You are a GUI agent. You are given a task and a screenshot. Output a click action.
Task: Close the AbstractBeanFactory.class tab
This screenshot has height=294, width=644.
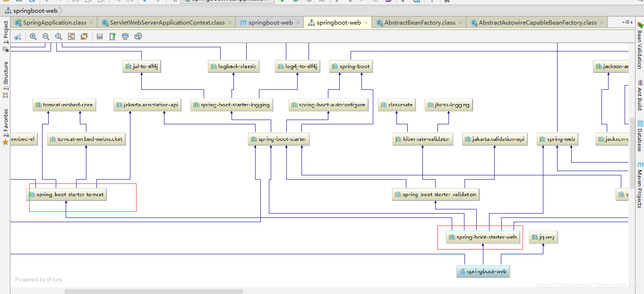461,22
